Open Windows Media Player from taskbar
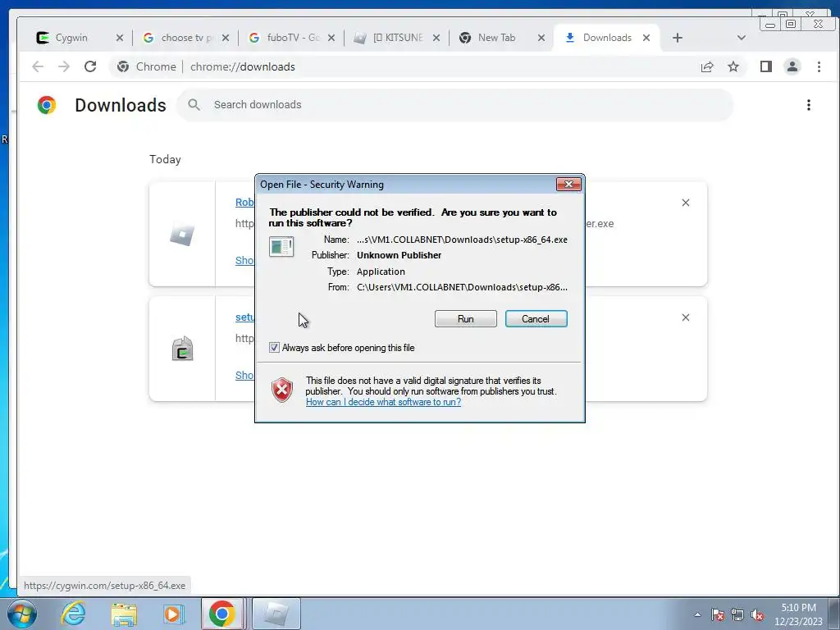This screenshot has width=840, height=630. [173, 614]
